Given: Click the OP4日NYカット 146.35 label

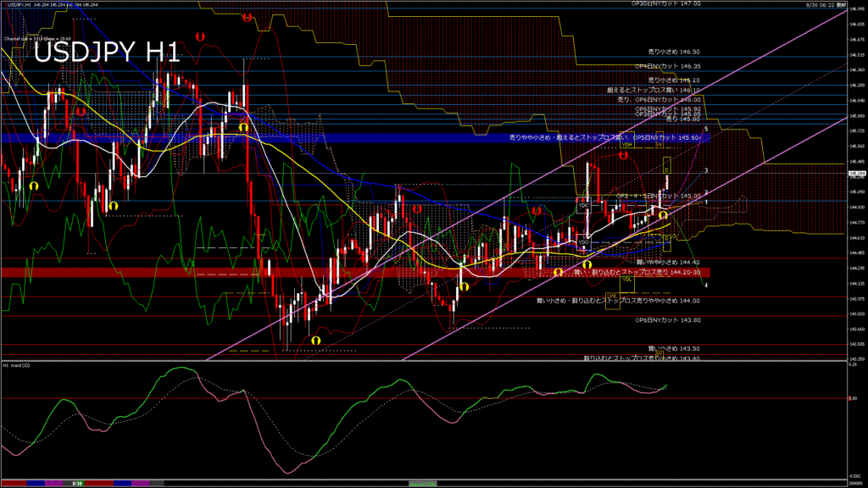Looking at the screenshot, I should (668, 66).
